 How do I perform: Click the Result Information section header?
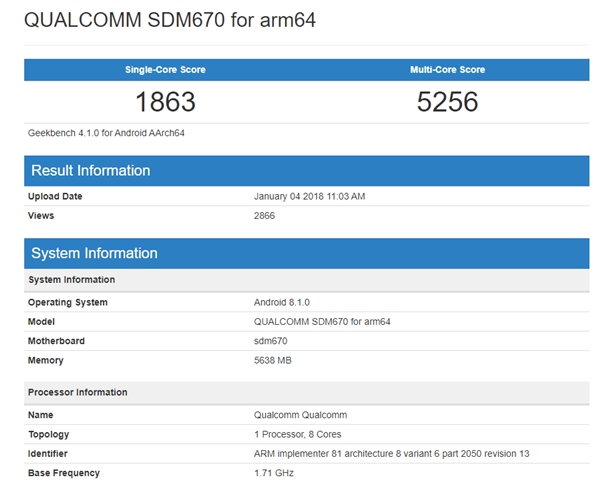click(91, 170)
